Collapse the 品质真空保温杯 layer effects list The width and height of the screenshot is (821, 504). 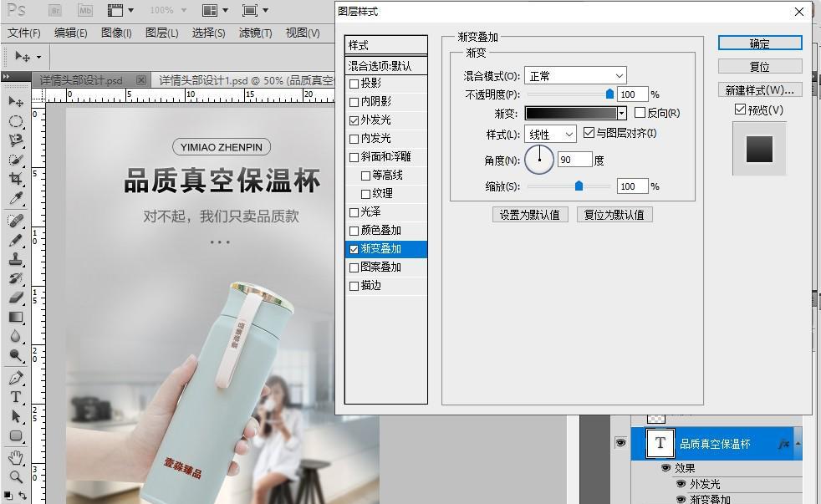798,444
